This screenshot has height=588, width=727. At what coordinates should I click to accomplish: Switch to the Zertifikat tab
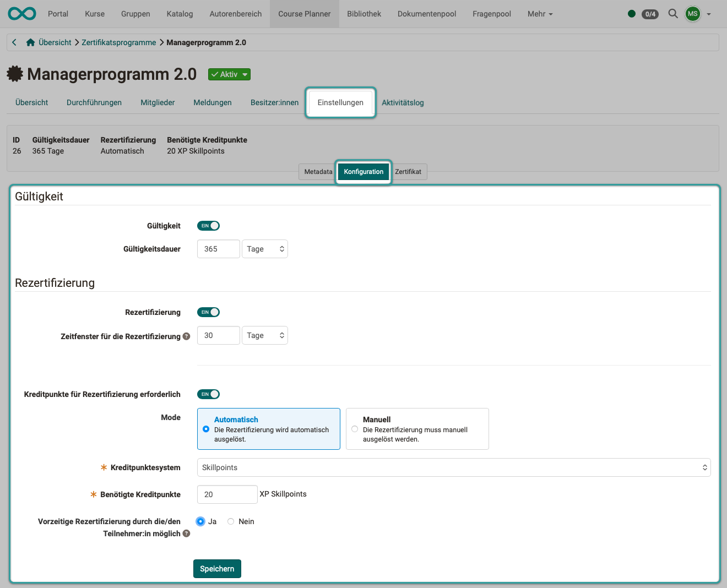408,171
